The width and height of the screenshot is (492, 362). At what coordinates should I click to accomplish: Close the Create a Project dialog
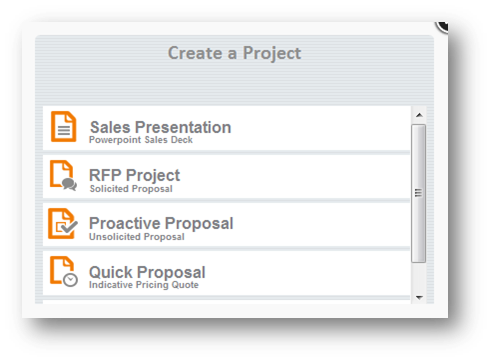coord(442,27)
